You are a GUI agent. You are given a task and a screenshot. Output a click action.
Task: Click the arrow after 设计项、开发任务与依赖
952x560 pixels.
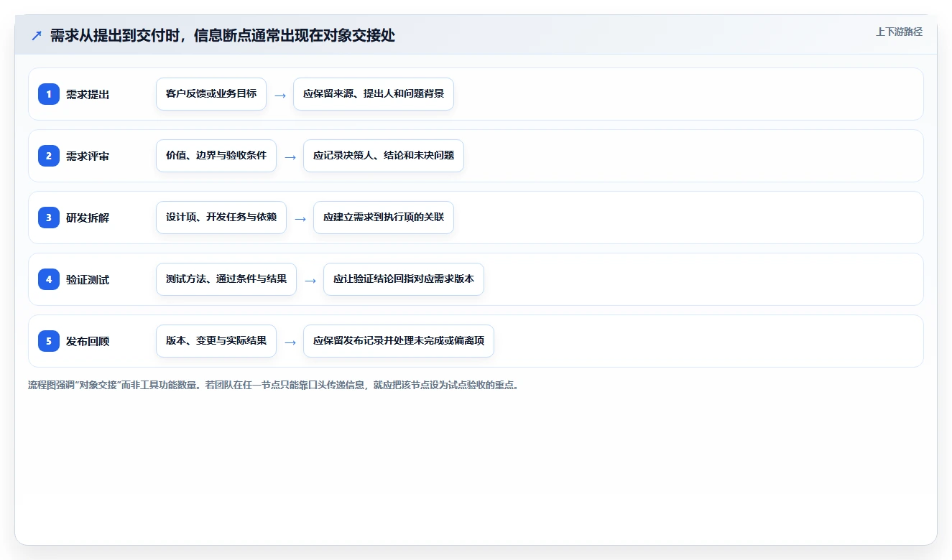pyautogui.click(x=300, y=218)
